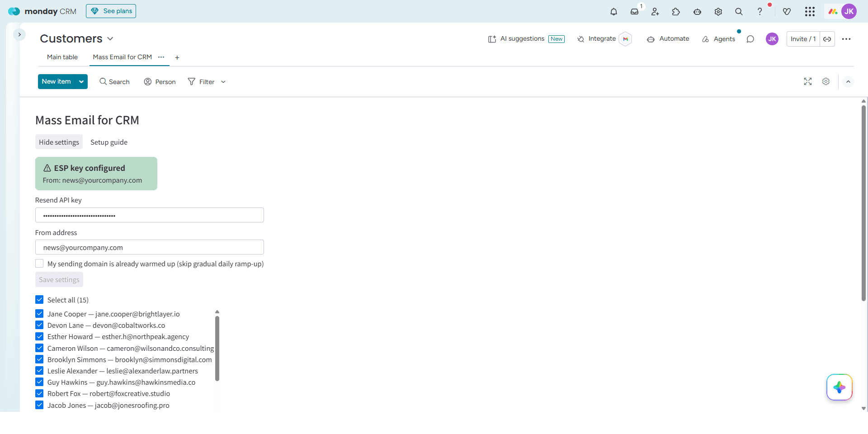Screen dimensions: 868x434
Task: Filter by Person
Action: (x=160, y=82)
